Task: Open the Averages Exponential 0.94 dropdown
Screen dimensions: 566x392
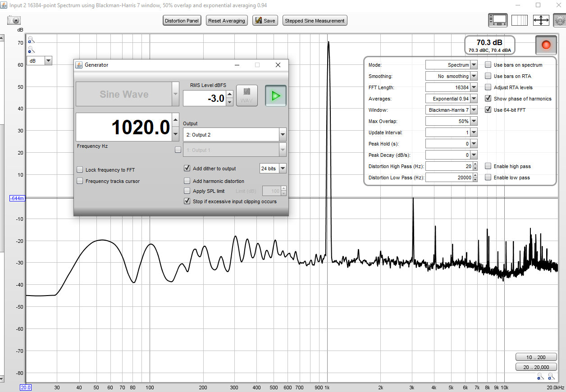Action: tap(474, 99)
